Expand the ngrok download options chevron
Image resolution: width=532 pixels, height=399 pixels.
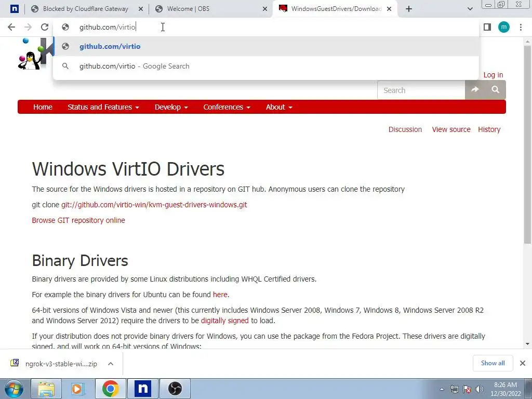click(111, 364)
